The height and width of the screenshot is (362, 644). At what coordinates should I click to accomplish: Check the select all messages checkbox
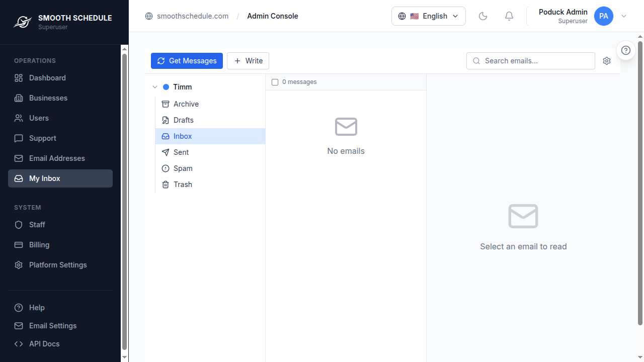[x=275, y=82]
